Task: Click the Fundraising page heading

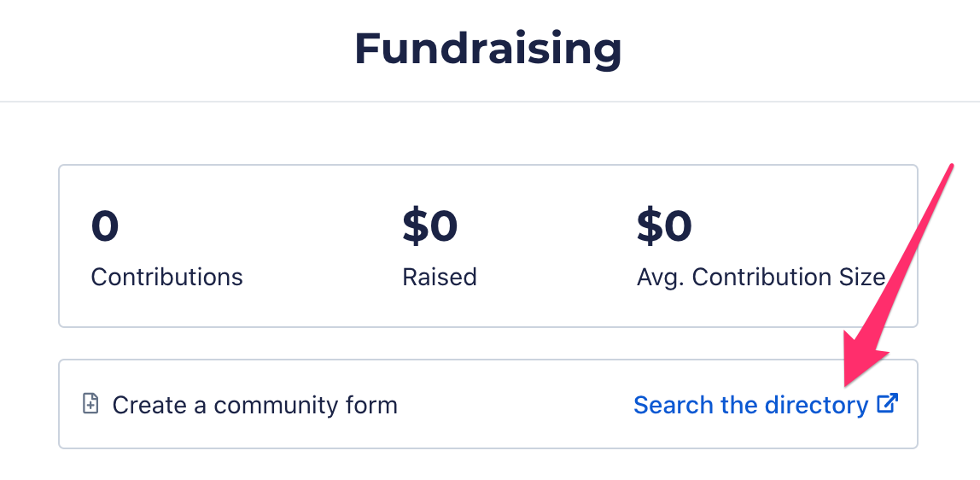Action: pyautogui.click(x=488, y=49)
